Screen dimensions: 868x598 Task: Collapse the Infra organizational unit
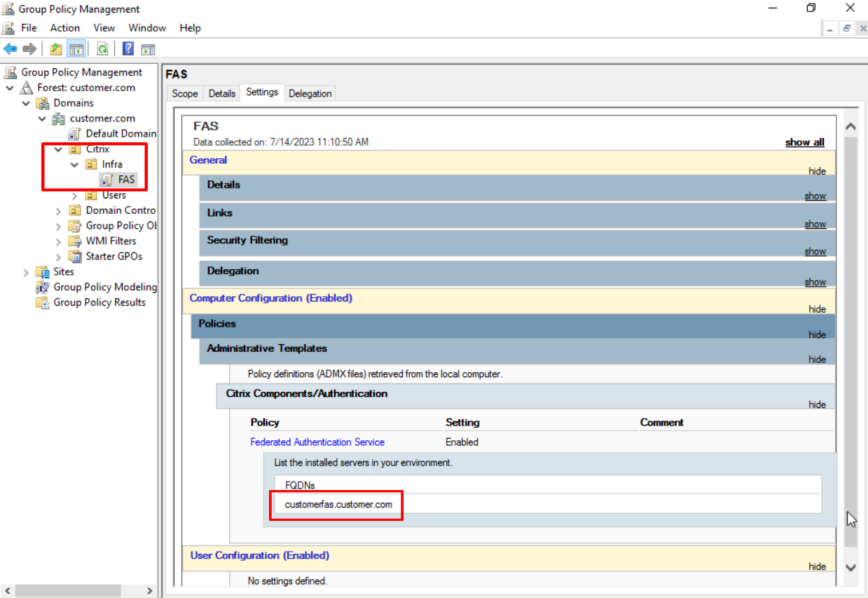coord(75,165)
